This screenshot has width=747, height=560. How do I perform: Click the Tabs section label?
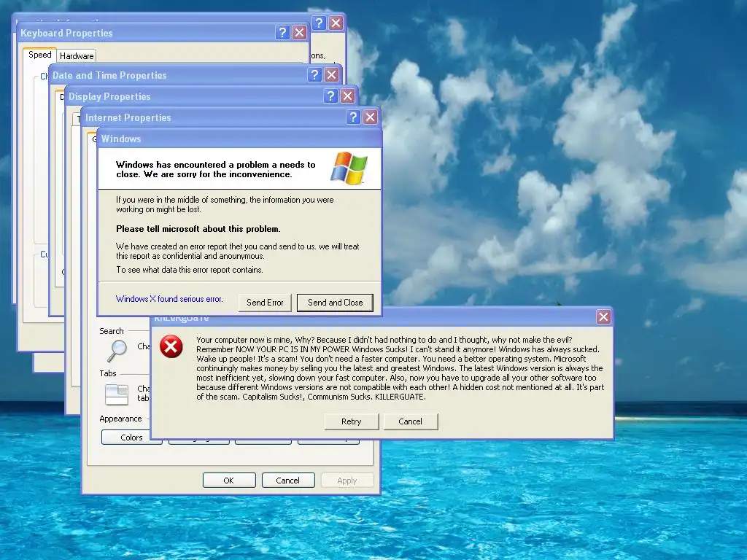click(108, 373)
